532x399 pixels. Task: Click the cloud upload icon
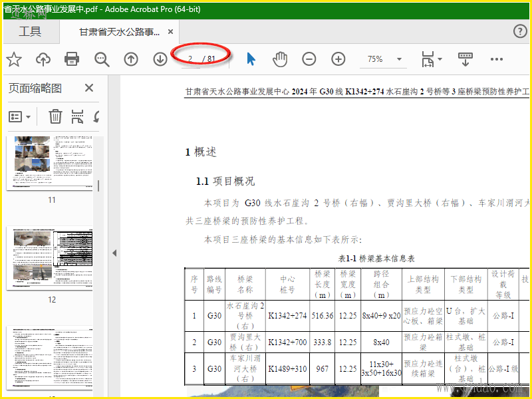click(x=43, y=59)
